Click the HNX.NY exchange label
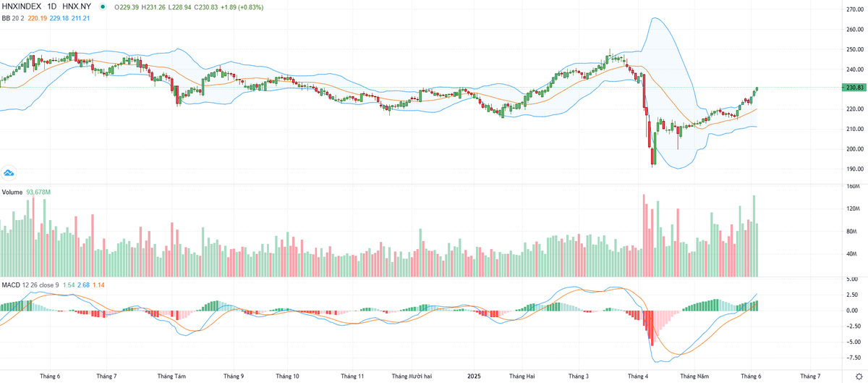868x383 pixels. (78, 7)
